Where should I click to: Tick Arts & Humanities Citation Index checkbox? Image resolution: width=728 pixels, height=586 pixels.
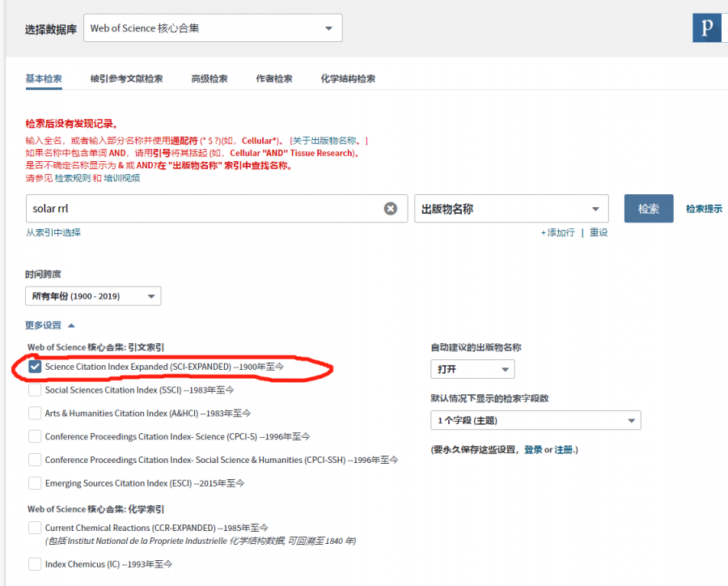tap(35, 413)
